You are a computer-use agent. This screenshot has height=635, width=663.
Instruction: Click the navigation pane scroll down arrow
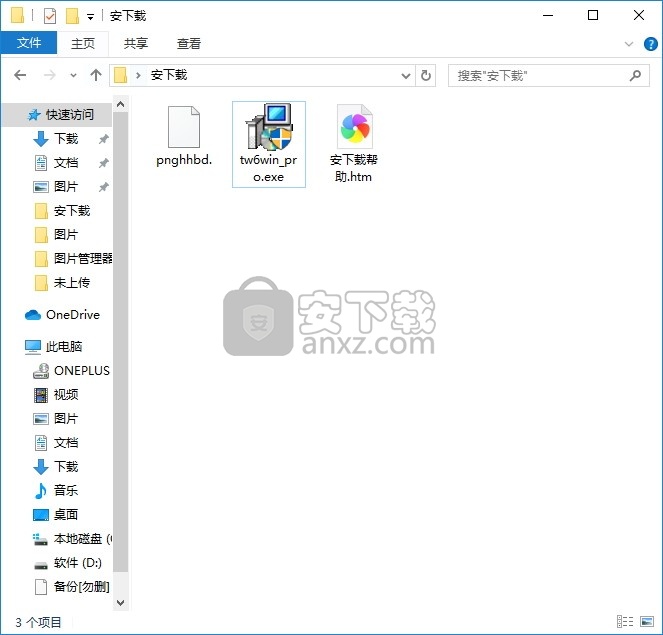[x=121, y=602]
